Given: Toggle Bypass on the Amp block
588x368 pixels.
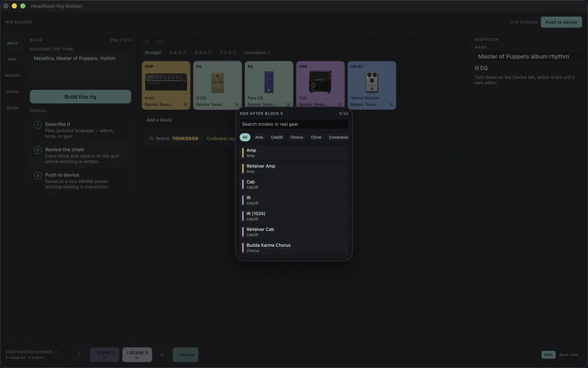Looking at the screenshot, I should click(x=151, y=104).
